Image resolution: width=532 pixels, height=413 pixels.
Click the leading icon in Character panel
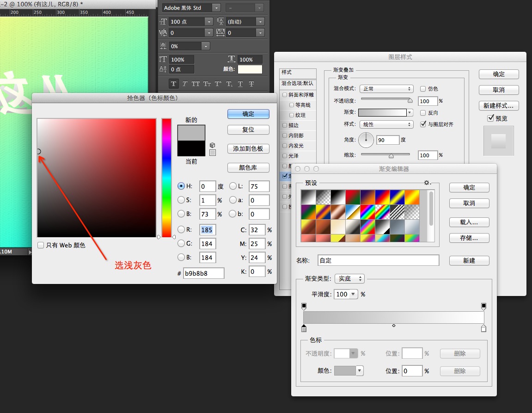tap(220, 22)
